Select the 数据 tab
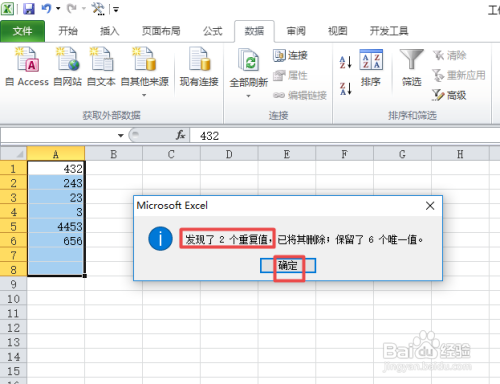The height and width of the screenshot is (384, 500). click(254, 31)
